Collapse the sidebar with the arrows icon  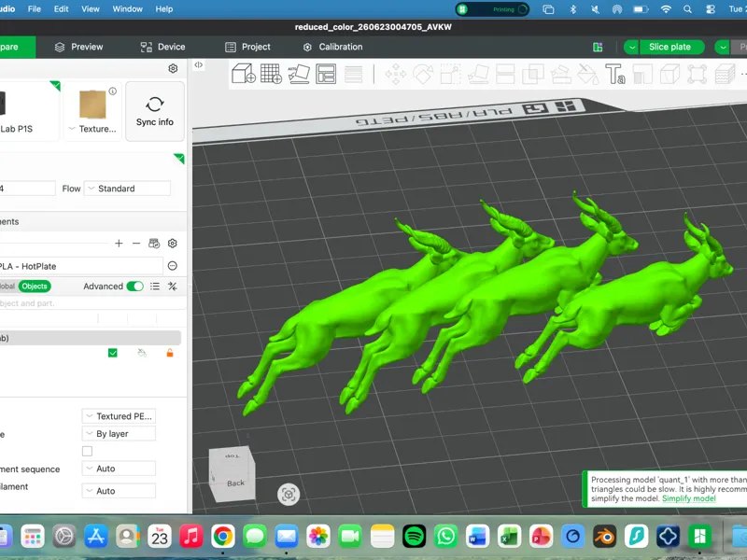199,64
